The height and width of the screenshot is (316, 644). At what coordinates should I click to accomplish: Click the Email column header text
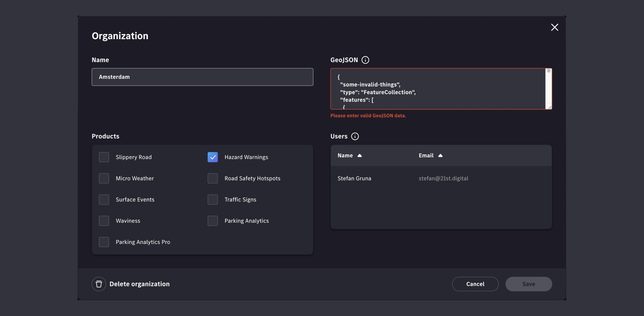426,155
